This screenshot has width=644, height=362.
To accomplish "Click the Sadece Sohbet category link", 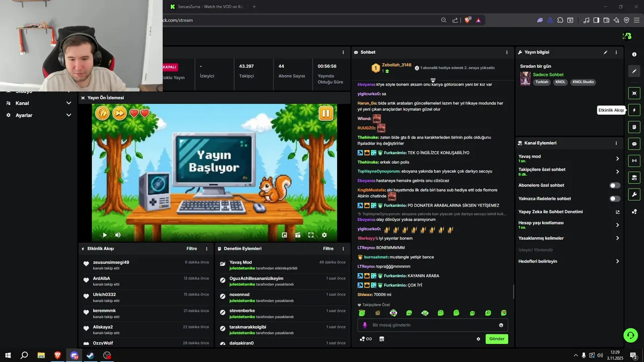I will (548, 75).
